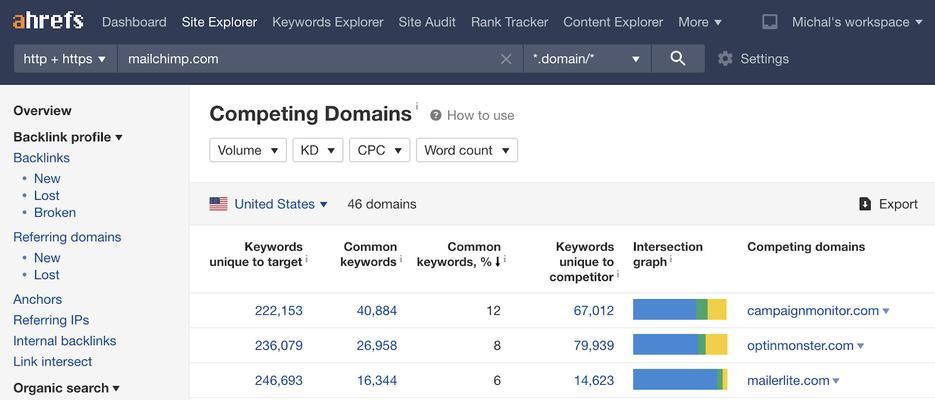This screenshot has height=400, width=935.
Task: Open 40,884 common keywords value
Action: tap(377, 311)
